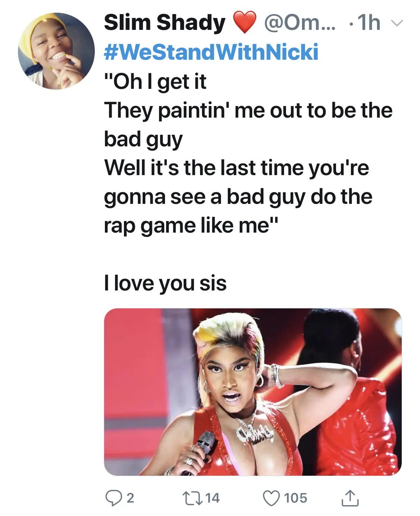Click the "Oh I get it" lyric line
The height and width of the screenshot is (516, 420).
155,81
